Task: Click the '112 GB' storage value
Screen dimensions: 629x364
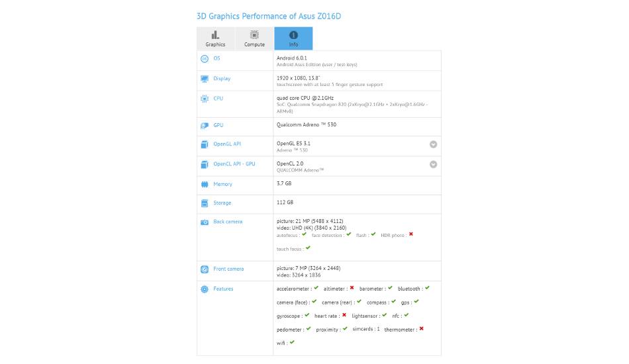Action: (285, 203)
